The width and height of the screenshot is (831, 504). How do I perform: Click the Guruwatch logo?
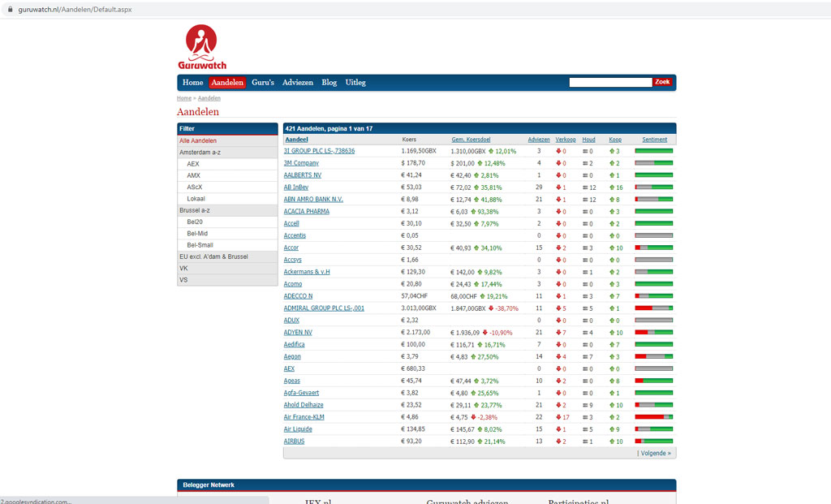click(202, 47)
